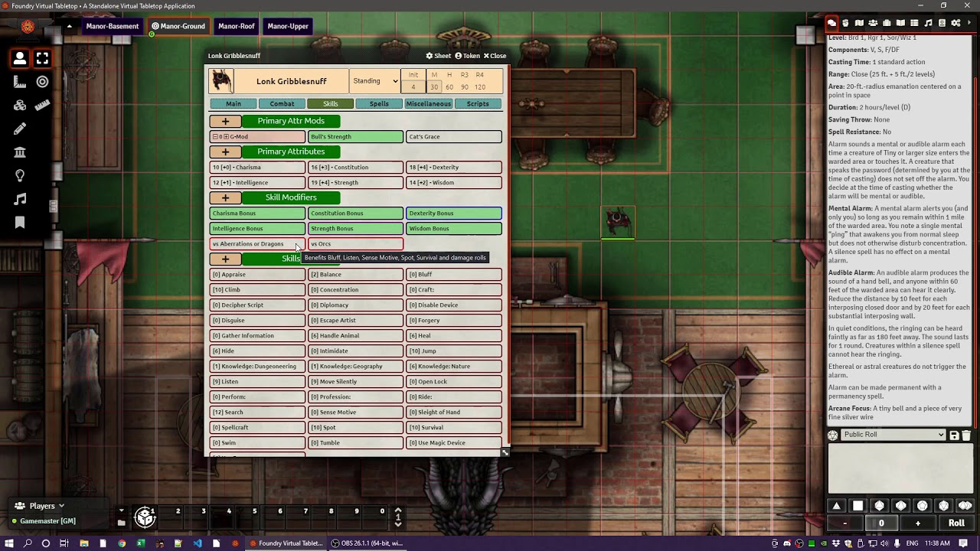980x551 pixels.
Task: Switch to the Main tab
Action: (234, 104)
